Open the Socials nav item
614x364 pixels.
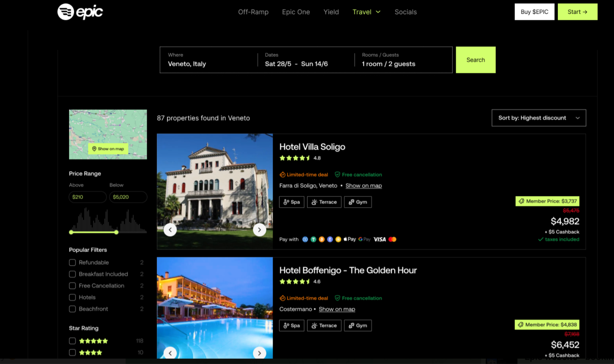(406, 12)
